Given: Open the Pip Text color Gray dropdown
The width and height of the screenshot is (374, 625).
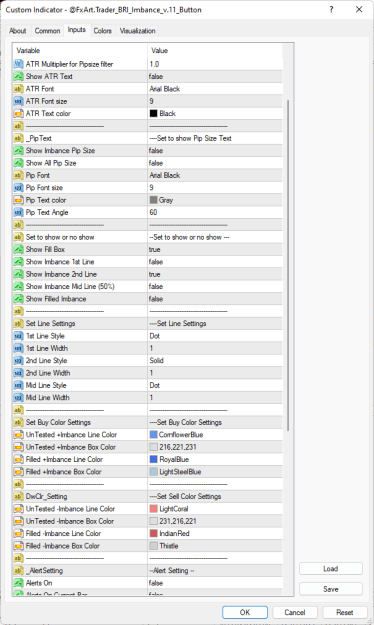Looking at the screenshot, I should tap(215, 200).
